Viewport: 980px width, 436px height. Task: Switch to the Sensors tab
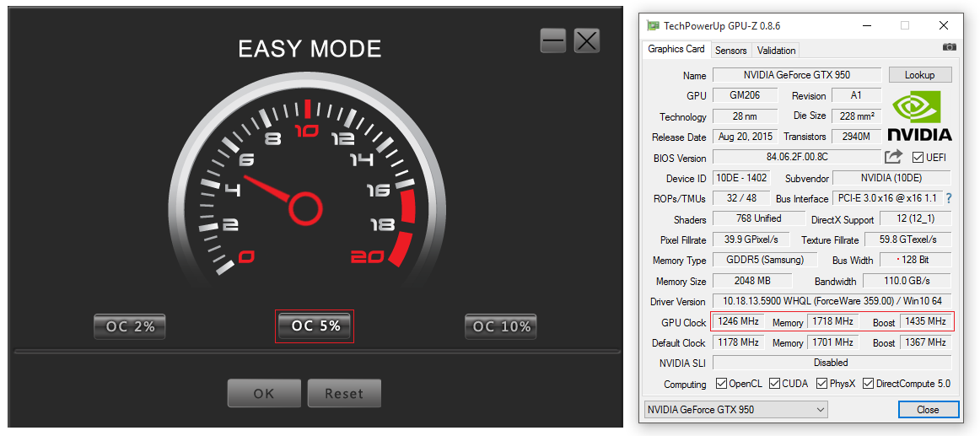pos(730,51)
